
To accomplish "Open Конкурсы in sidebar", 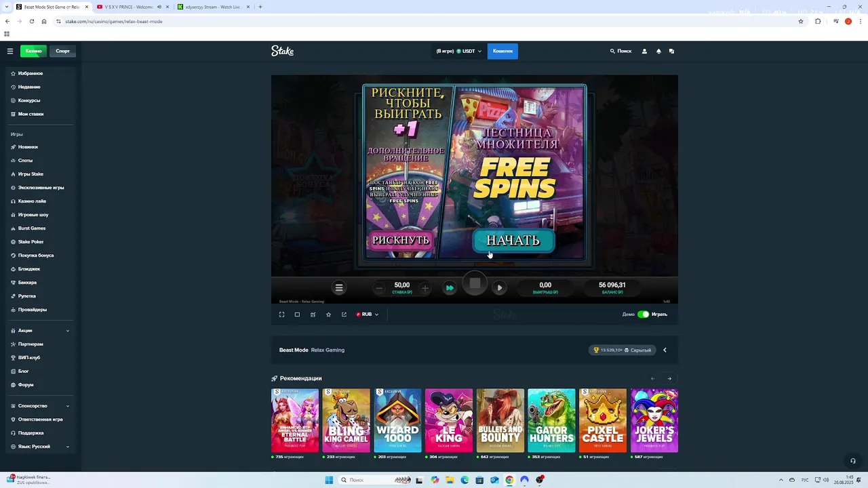I will pos(41,100).
